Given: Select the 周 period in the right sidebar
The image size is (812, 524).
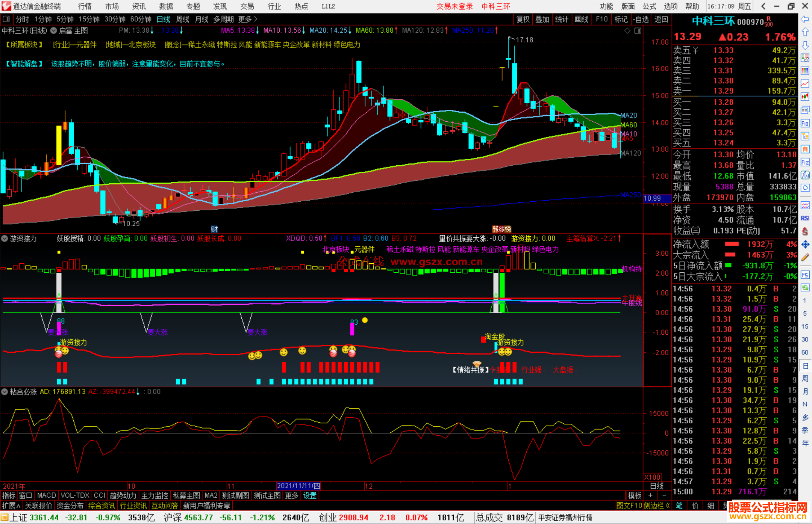Looking at the screenshot, I should click(x=805, y=378).
